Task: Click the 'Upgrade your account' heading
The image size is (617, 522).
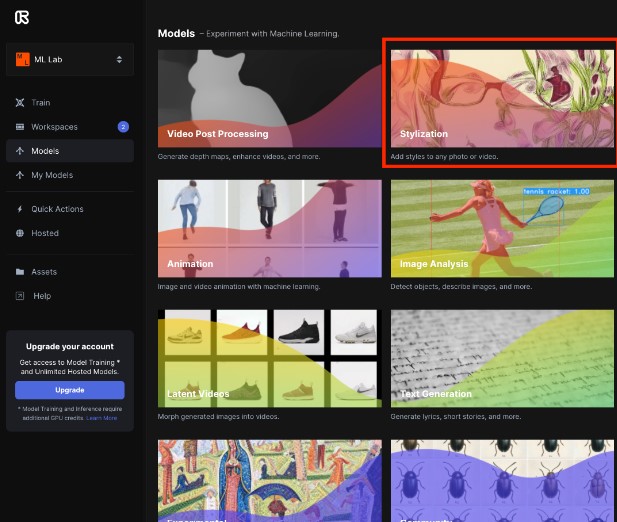Action: (x=70, y=347)
